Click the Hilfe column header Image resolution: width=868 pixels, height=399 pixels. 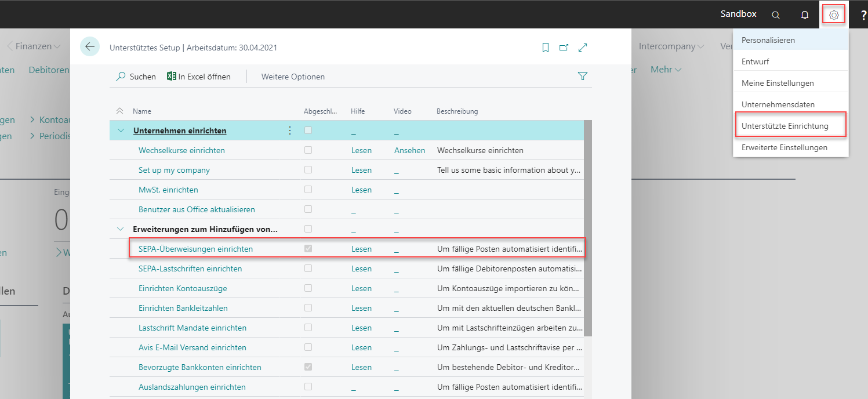(x=358, y=111)
